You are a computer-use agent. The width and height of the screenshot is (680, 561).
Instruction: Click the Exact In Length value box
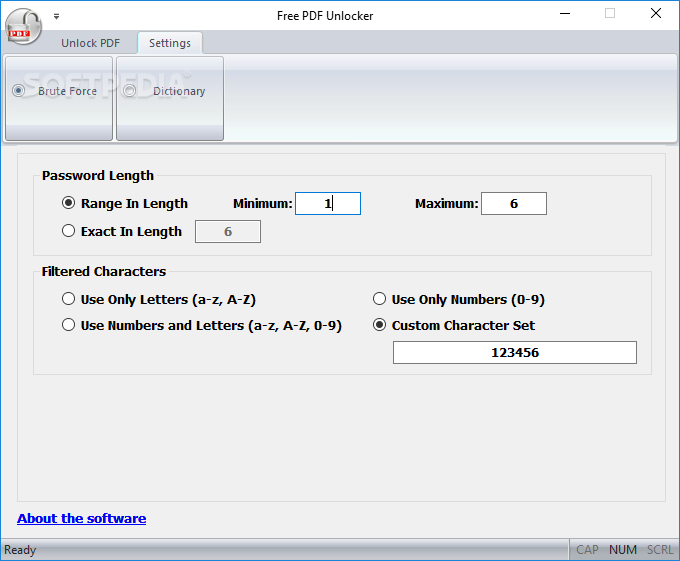[228, 232]
